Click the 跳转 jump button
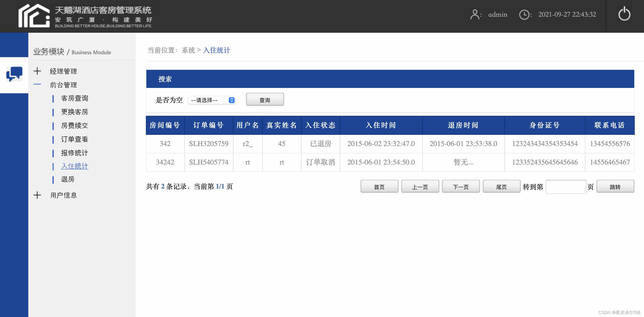This screenshot has height=317, width=644. pos(615,186)
